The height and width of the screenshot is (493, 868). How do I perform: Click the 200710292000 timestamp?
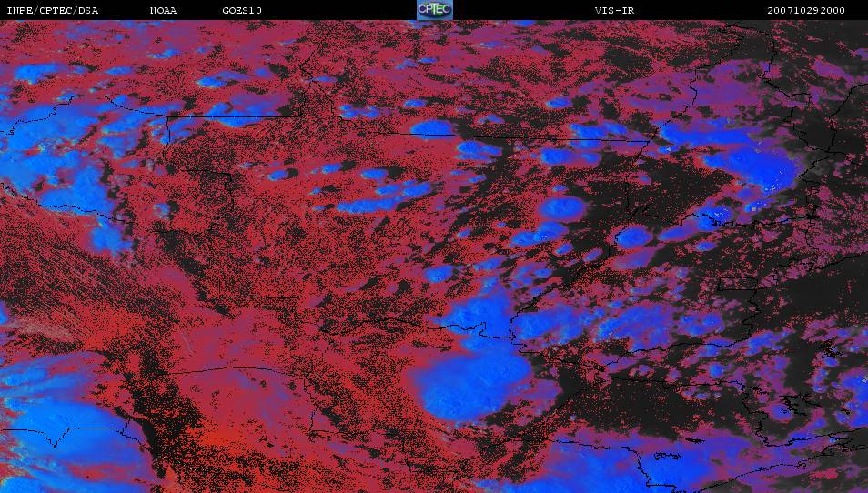click(x=806, y=10)
